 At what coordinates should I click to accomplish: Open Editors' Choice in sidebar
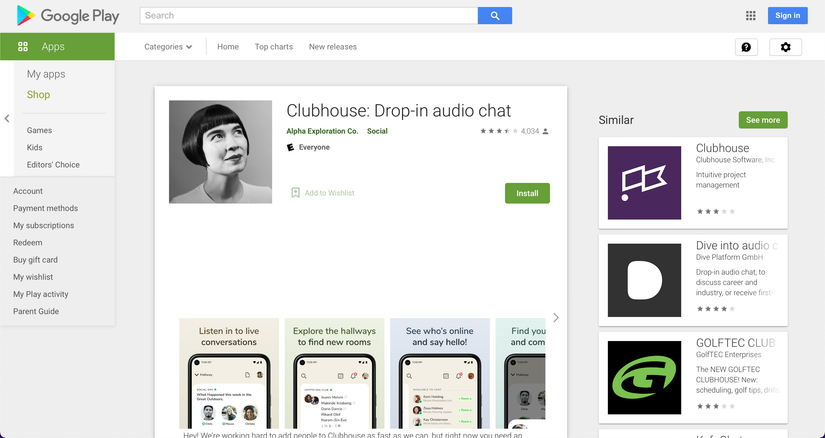53,165
